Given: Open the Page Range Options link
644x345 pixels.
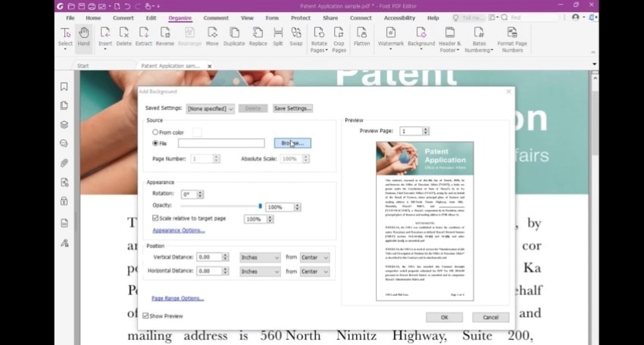Looking at the screenshot, I should 178,298.
